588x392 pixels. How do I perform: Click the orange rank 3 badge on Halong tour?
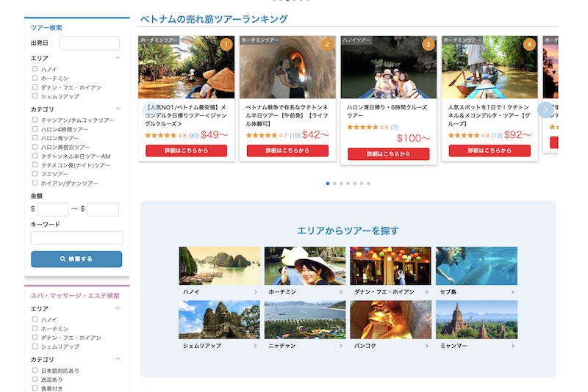click(x=428, y=45)
